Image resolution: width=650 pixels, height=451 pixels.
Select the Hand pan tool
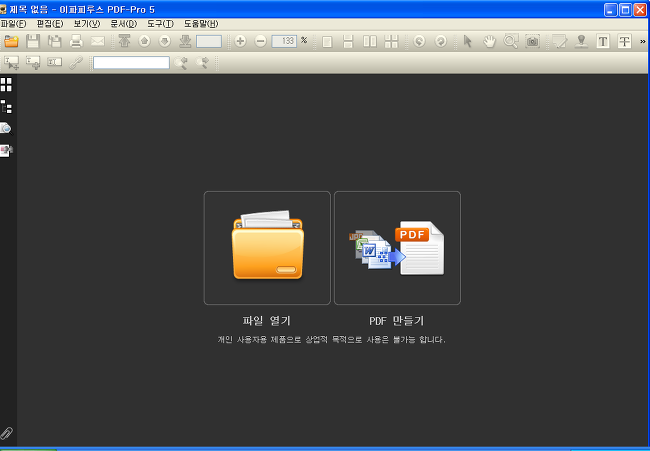point(489,41)
